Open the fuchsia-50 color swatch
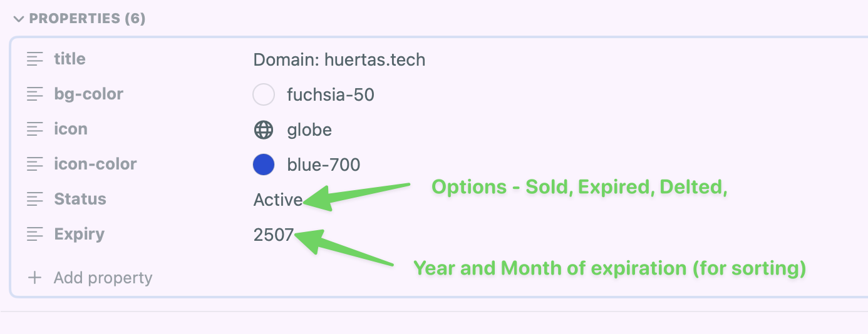868x334 pixels. [264, 95]
